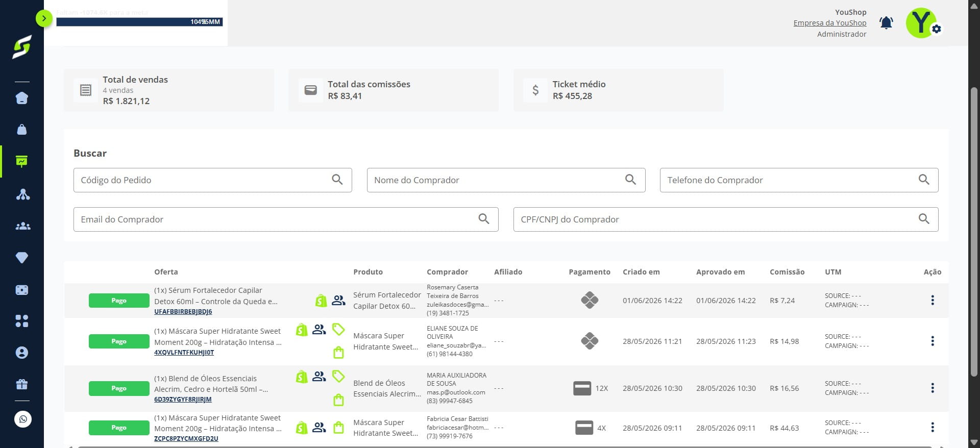Open the user account sidebar icon
The height and width of the screenshot is (448, 980).
coord(22,353)
